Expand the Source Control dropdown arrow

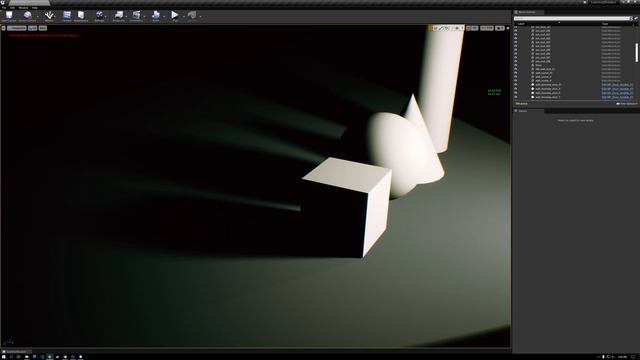[38, 16]
